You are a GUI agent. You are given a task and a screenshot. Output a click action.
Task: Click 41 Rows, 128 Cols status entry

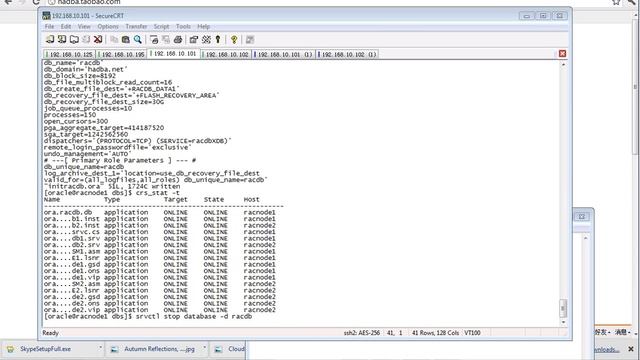(435, 333)
